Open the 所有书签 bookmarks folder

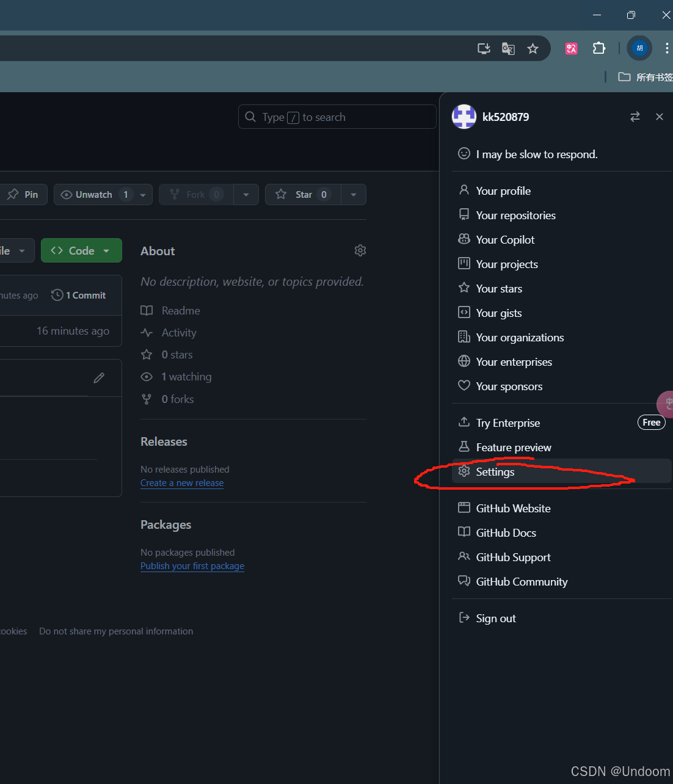[x=646, y=77]
